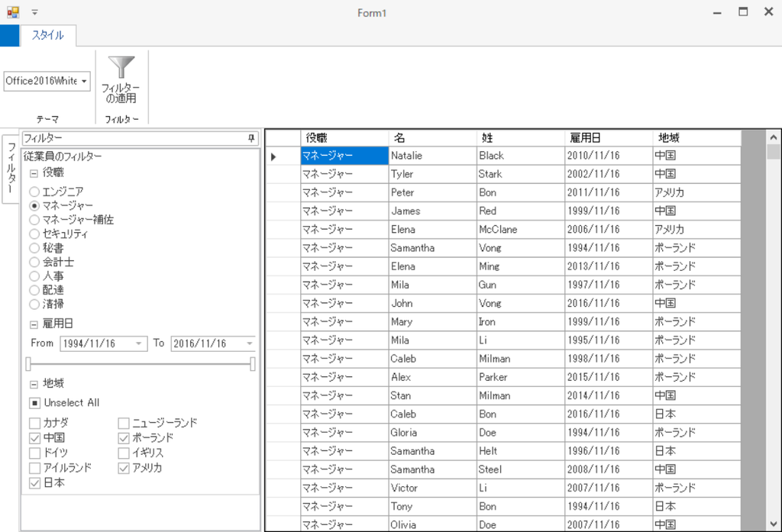Click the blue application menu button

pyautogui.click(x=9, y=35)
